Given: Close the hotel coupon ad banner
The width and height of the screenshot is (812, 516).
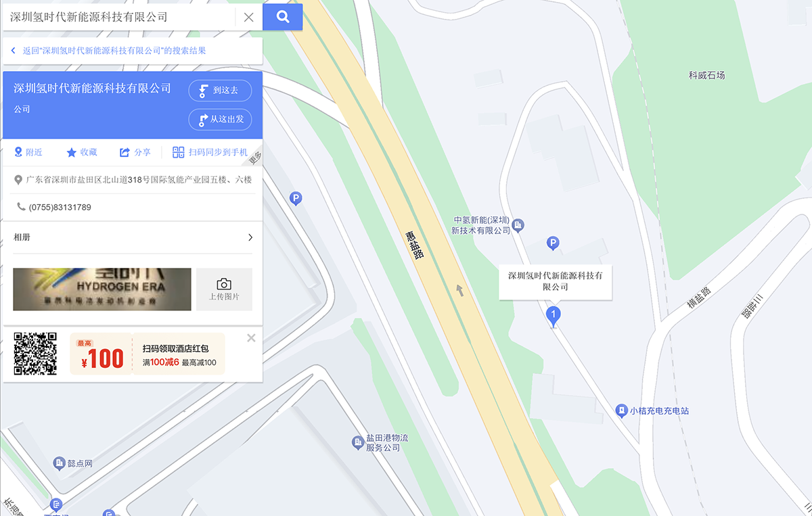Looking at the screenshot, I should [251, 338].
